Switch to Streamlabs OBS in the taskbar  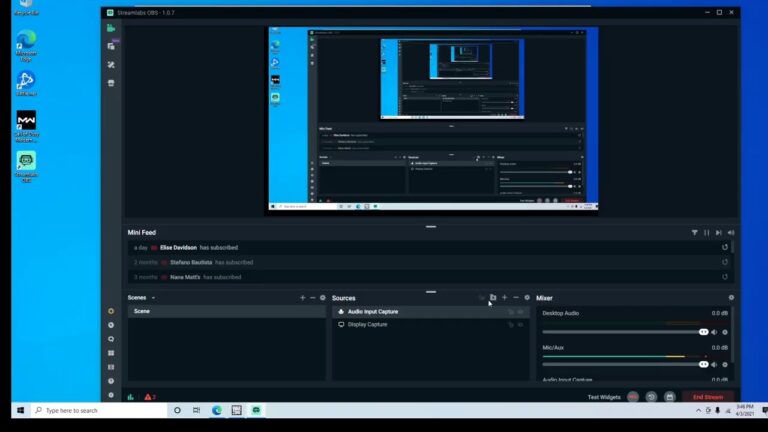256,410
